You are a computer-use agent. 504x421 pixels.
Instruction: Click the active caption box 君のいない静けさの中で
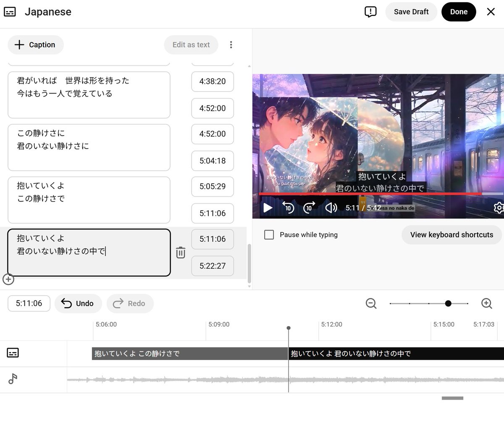pos(89,252)
